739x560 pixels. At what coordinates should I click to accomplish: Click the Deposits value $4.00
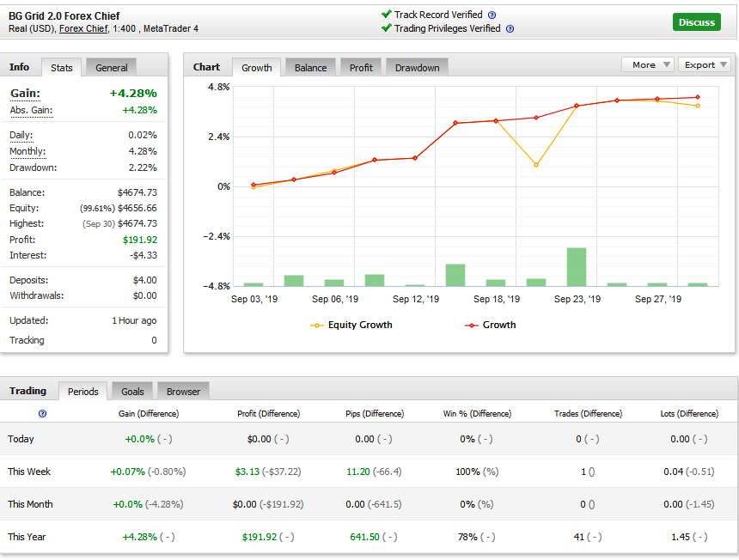click(x=144, y=280)
